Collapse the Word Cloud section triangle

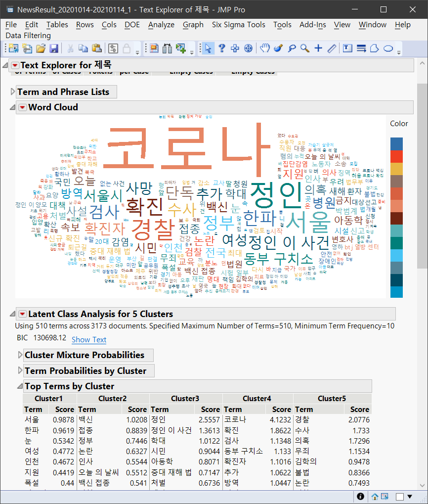coord(12,107)
